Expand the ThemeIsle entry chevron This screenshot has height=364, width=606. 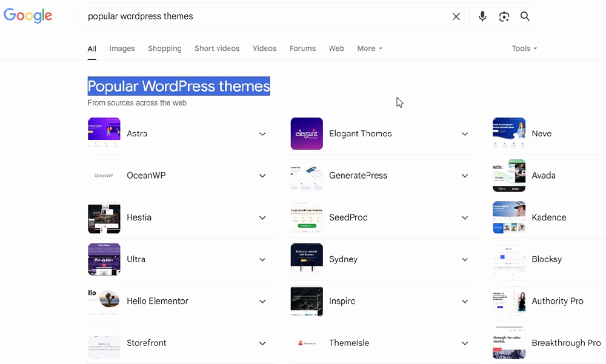(465, 343)
